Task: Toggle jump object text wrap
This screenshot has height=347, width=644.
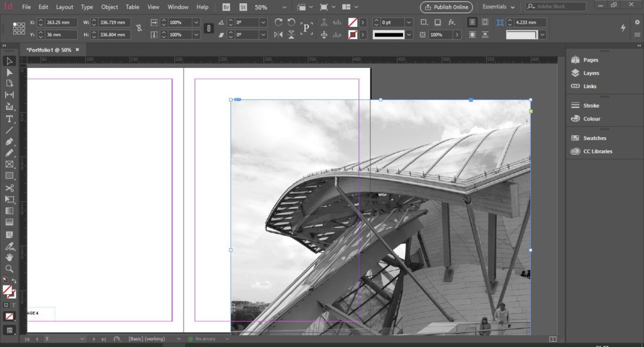Action: click(485, 35)
